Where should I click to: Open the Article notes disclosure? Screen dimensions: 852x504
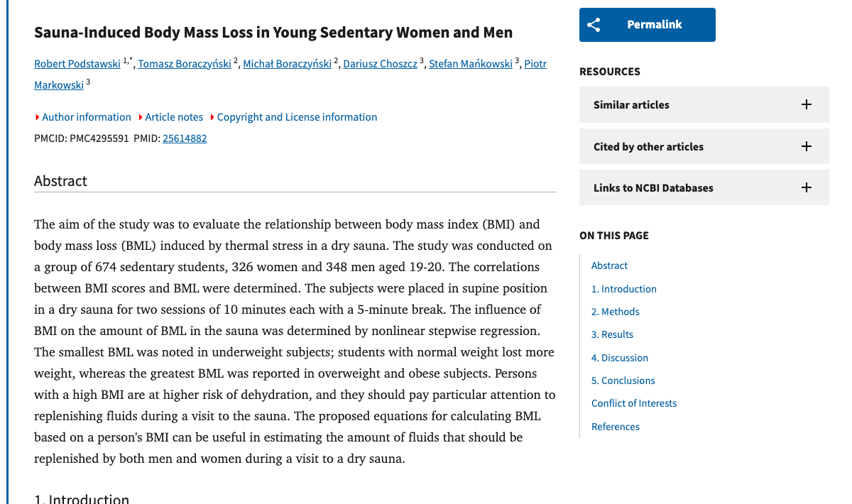174,116
